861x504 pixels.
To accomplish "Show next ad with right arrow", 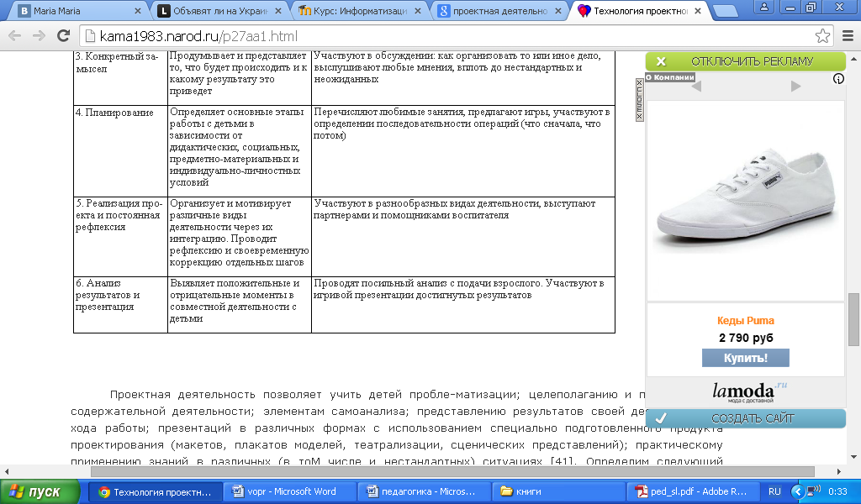I will [795, 87].
